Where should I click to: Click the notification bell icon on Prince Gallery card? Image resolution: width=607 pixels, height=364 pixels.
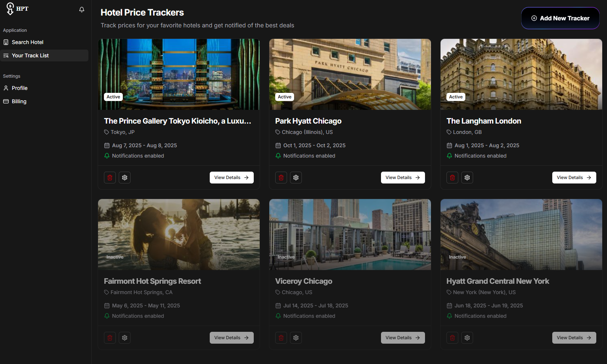(x=107, y=156)
